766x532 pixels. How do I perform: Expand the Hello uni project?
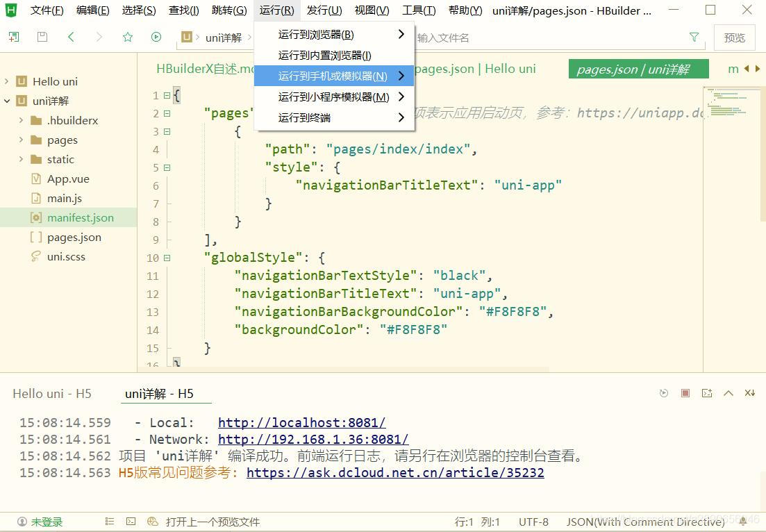(7, 81)
